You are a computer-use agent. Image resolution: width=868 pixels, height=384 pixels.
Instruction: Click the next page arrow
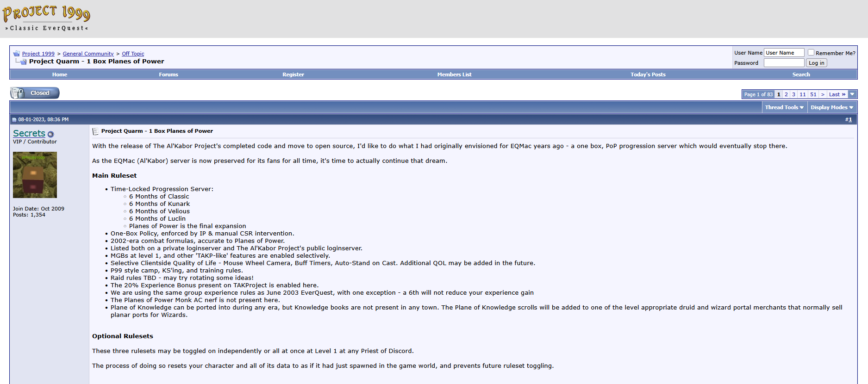(x=823, y=94)
